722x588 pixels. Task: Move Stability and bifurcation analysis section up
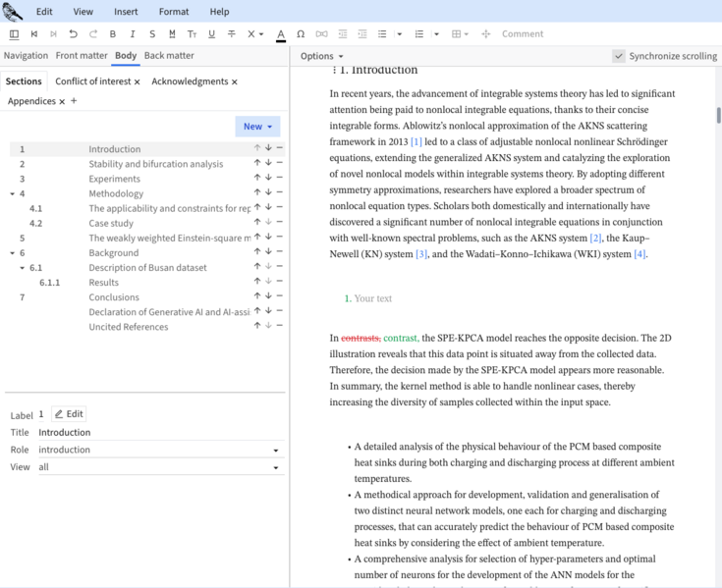257,162
